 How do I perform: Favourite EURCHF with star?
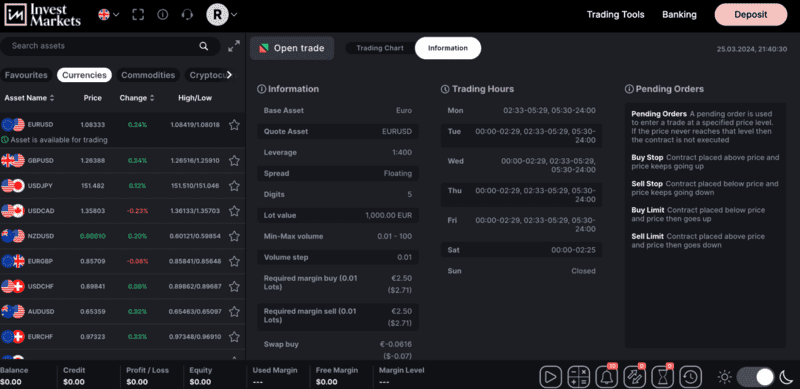coord(234,336)
